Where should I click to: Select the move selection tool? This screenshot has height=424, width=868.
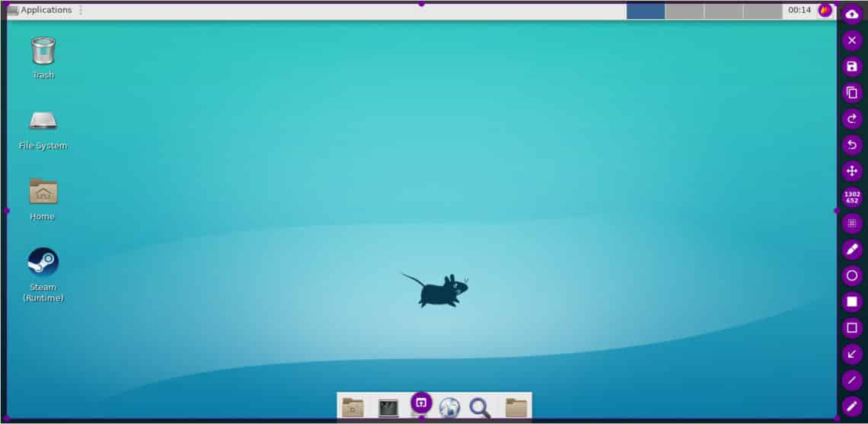pyautogui.click(x=852, y=171)
